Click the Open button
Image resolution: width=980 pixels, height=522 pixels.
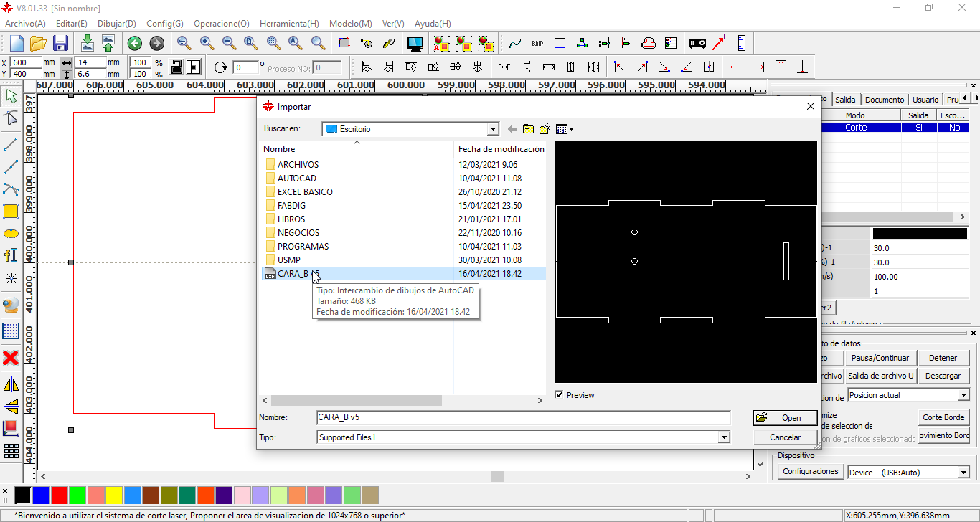coord(785,417)
